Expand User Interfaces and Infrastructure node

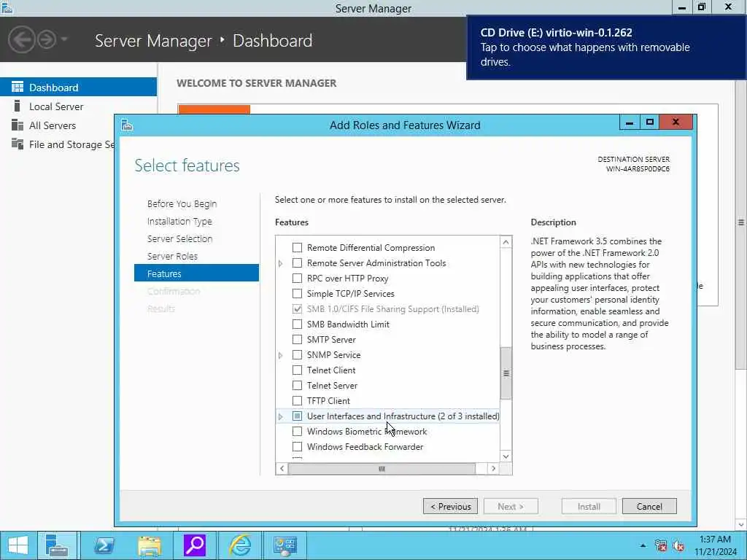coord(281,416)
